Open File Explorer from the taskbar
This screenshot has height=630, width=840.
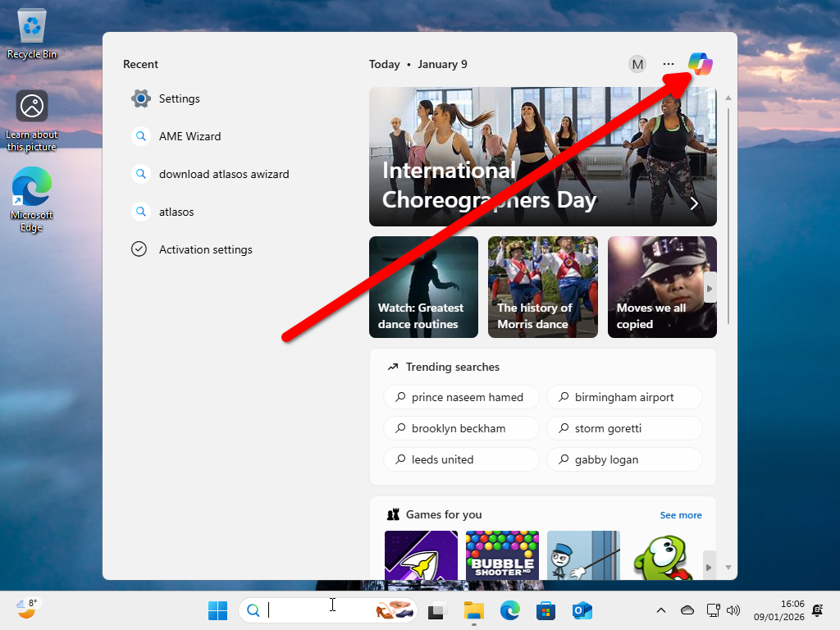click(x=473, y=610)
